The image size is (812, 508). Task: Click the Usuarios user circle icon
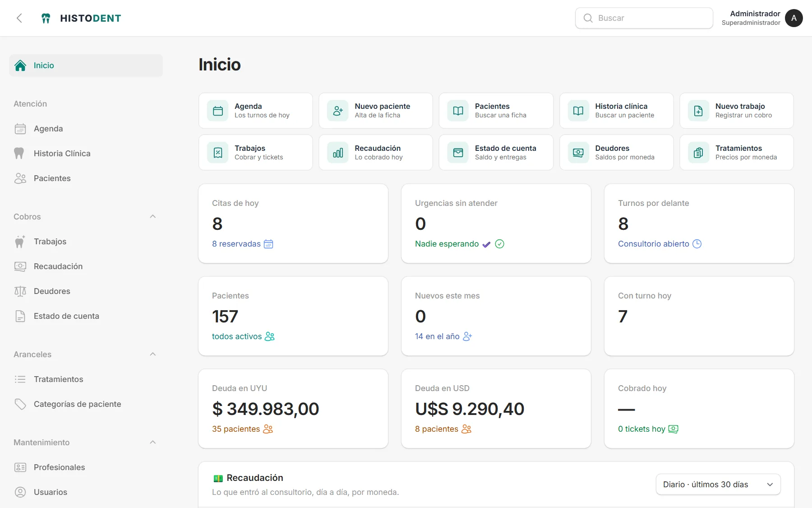click(20, 492)
